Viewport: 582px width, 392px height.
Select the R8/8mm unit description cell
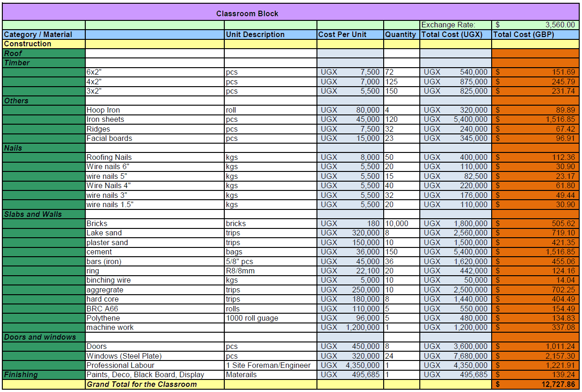pos(271,271)
